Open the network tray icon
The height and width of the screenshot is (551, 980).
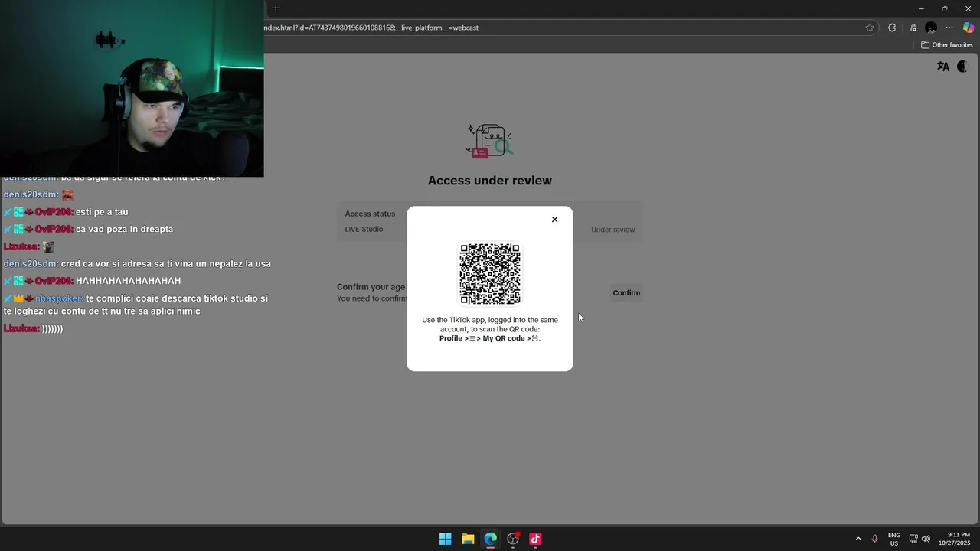[x=913, y=539]
